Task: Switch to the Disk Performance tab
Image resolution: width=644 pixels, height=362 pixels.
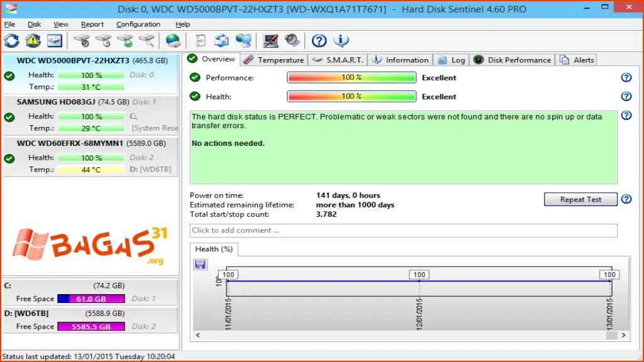Action: 512,60
